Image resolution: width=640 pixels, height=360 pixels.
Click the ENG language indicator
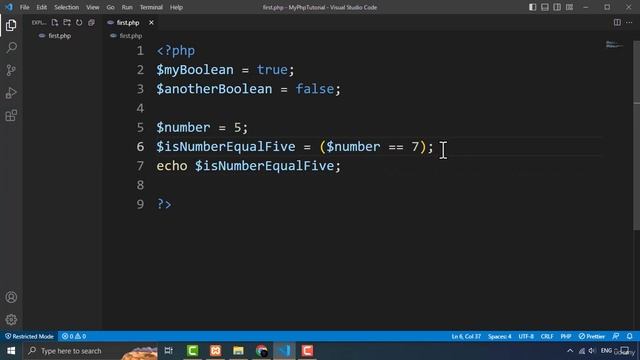(606, 351)
